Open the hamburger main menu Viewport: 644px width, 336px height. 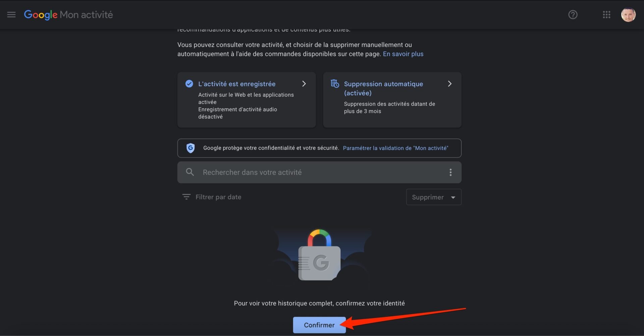[11, 15]
